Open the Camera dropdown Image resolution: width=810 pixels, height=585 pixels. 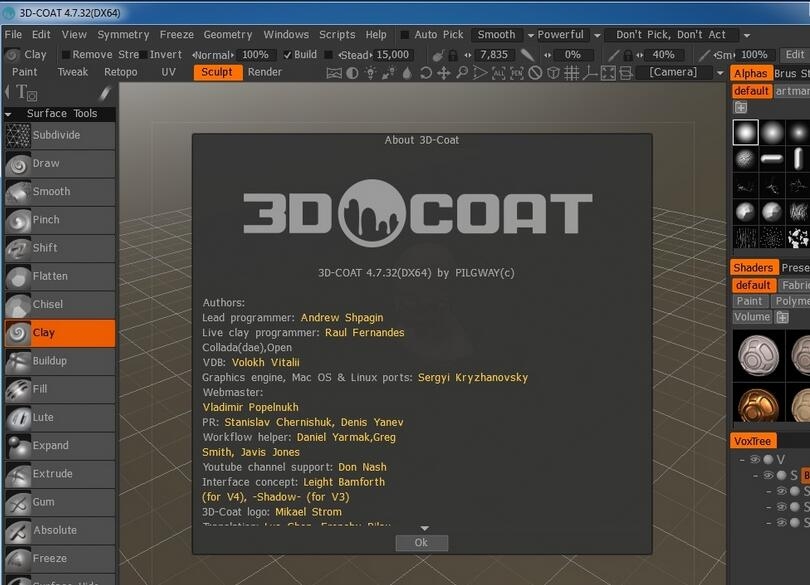coord(680,73)
